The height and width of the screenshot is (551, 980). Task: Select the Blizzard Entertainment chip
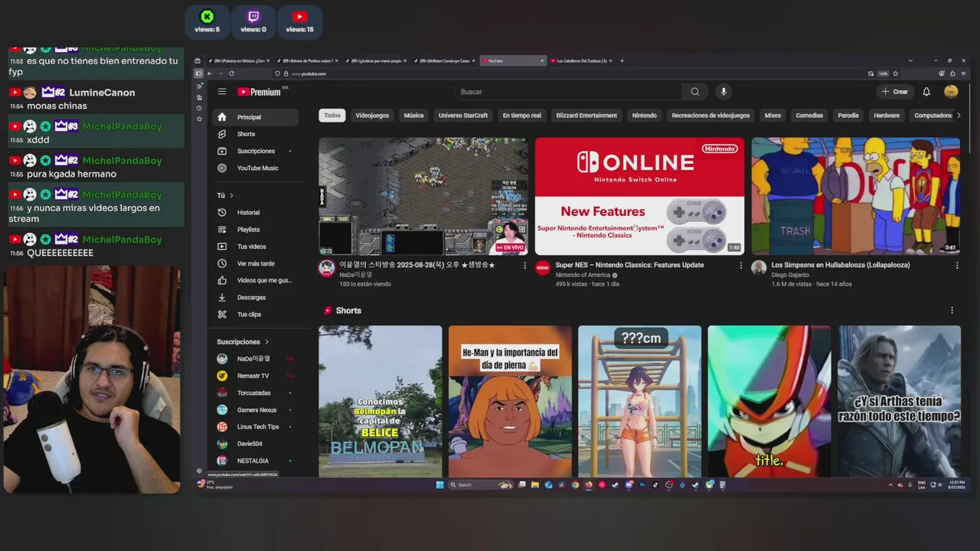(586, 116)
